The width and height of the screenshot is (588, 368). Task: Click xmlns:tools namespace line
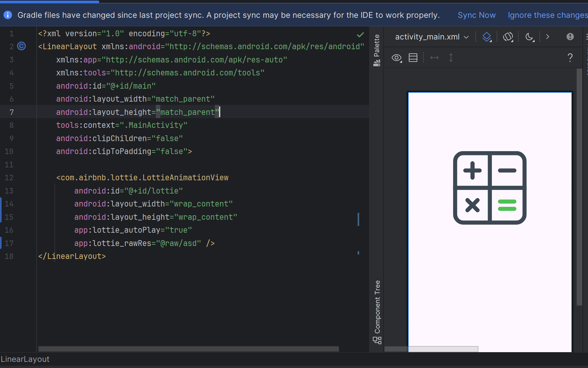tap(160, 73)
